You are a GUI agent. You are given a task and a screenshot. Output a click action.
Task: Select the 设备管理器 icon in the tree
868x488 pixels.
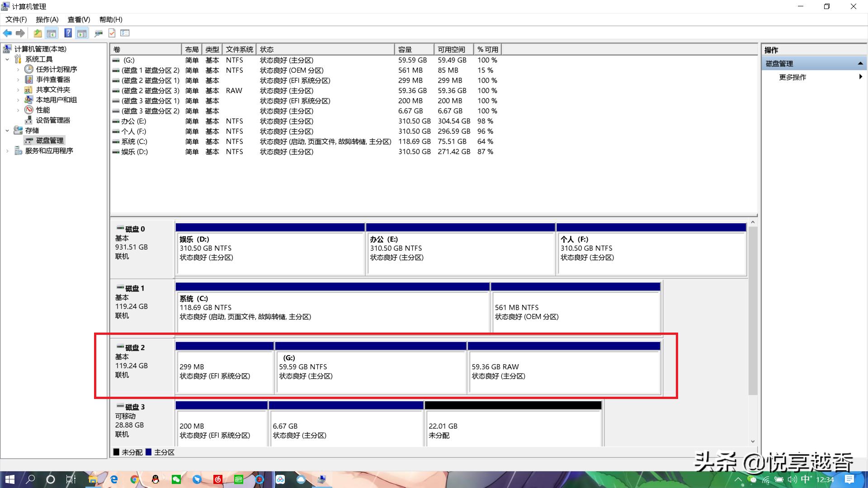28,120
